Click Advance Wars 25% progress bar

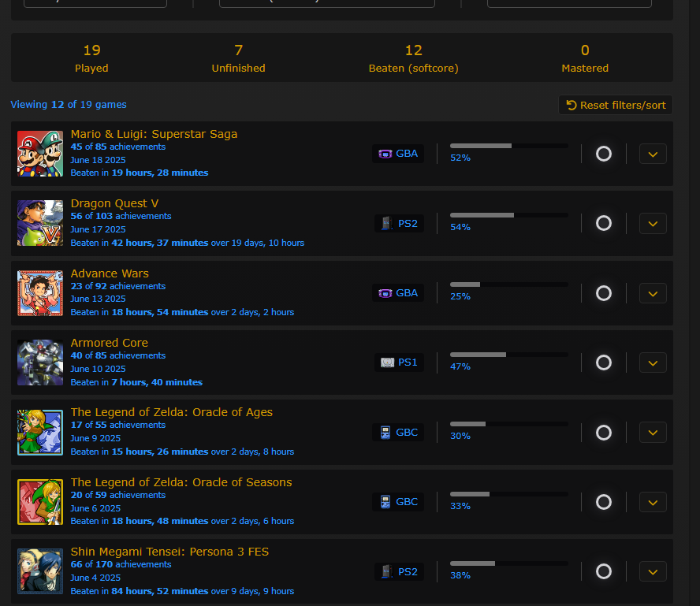[x=509, y=284]
